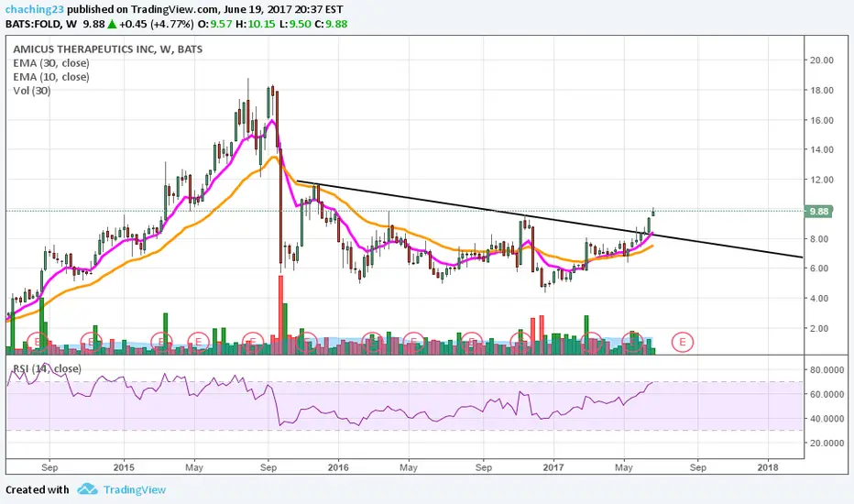Click the 18.00 price axis label
This screenshot has height=504, width=854.
821,91
